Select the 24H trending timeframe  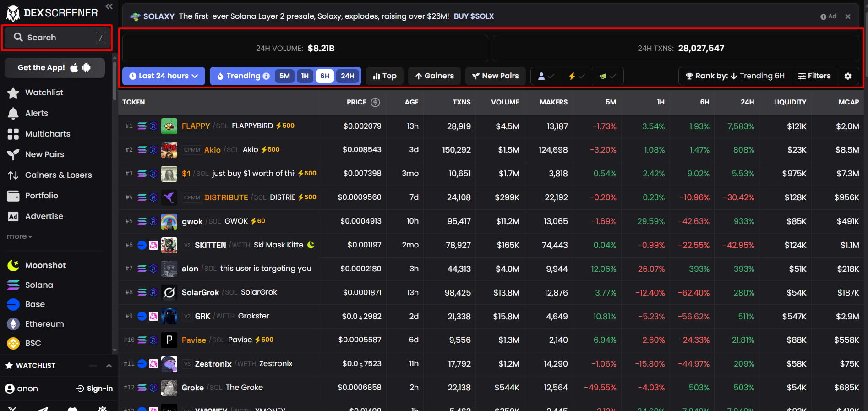pos(348,76)
